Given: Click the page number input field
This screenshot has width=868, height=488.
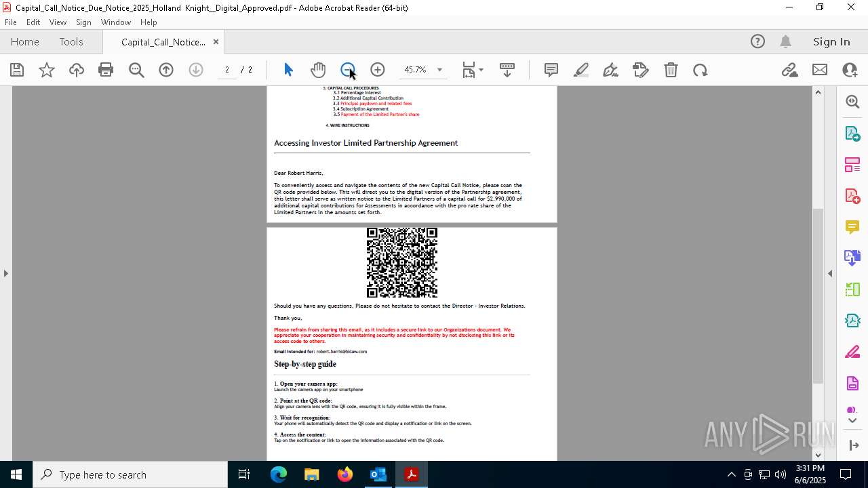Looking at the screenshot, I should pos(227,70).
